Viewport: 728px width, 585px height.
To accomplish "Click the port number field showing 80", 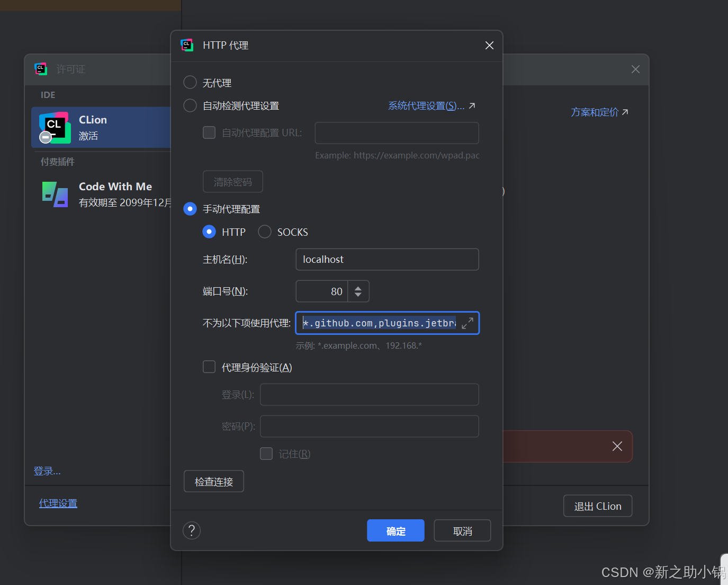I will pos(322,291).
